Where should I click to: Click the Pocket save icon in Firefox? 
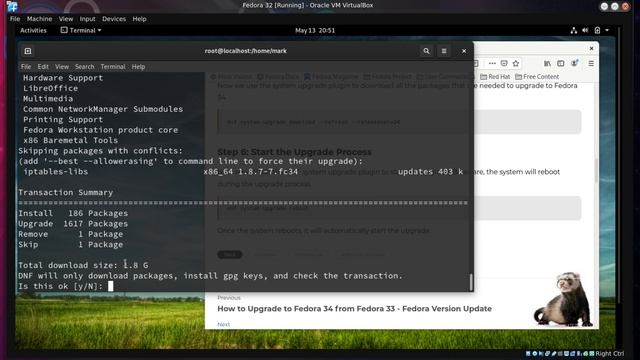[x=504, y=63]
